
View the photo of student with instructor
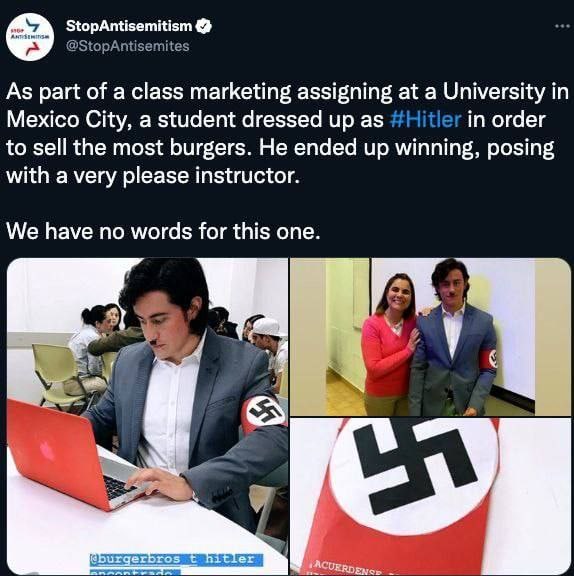(430, 337)
